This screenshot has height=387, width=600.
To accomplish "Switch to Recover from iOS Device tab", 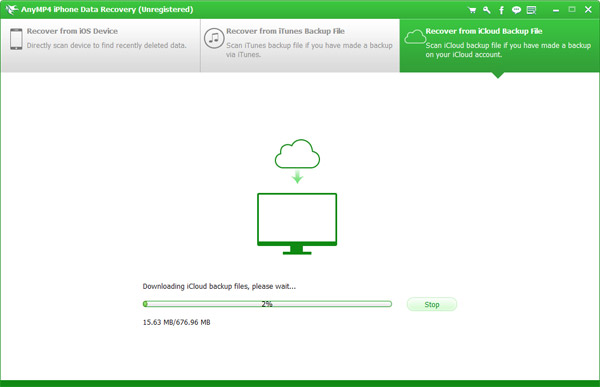I will click(x=101, y=46).
